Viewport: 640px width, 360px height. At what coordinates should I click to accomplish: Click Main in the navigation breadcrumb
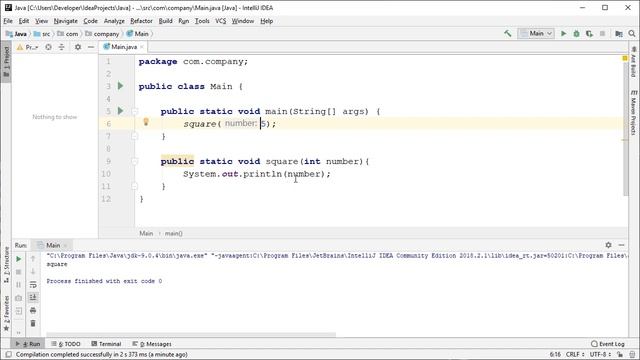point(138,34)
